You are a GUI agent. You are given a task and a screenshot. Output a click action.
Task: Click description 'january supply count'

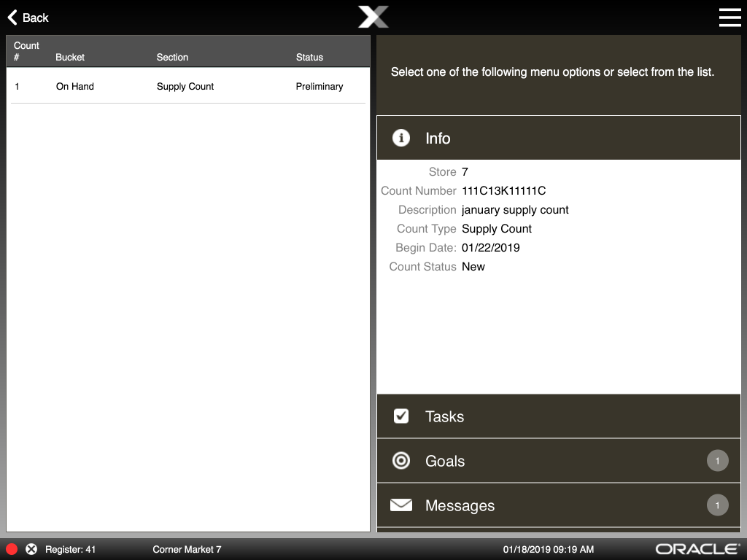pos(515,210)
